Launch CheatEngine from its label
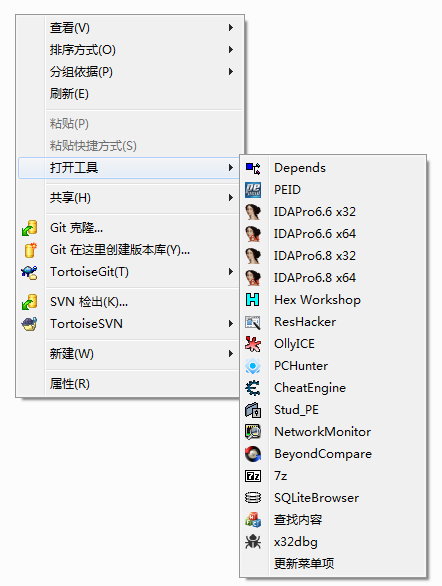Screen dimensions: 442x586 coord(310,388)
